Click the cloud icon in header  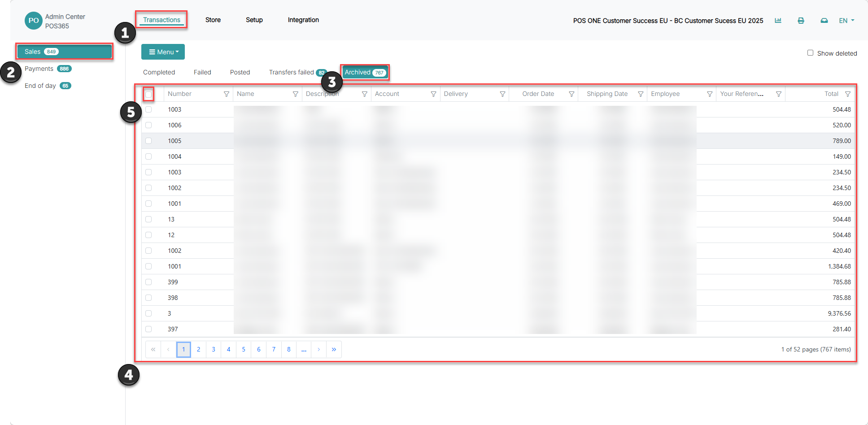click(x=824, y=21)
